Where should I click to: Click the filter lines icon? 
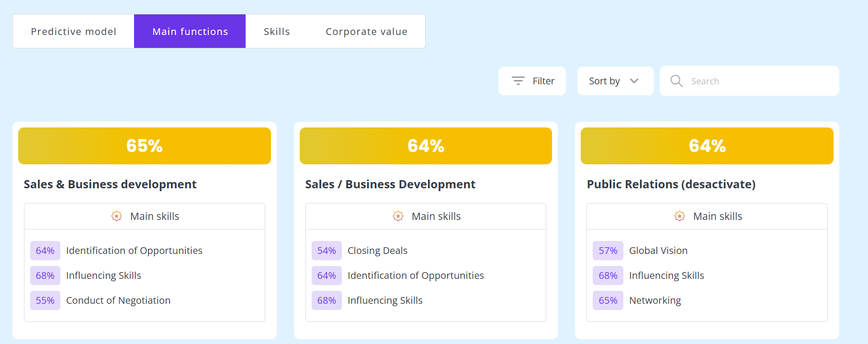(x=518, y=81)
